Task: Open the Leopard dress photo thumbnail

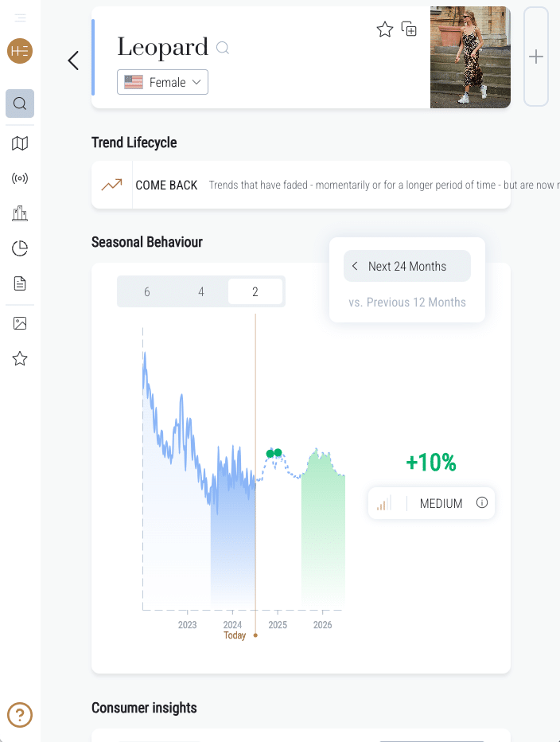Action: pos(469,57)
